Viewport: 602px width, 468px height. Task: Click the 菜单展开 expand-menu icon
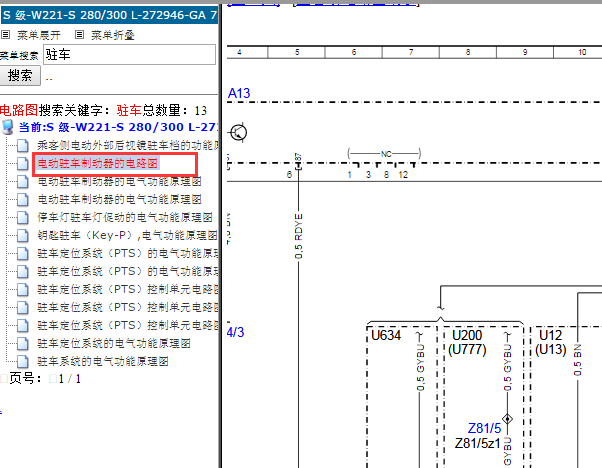pos(5,35)
